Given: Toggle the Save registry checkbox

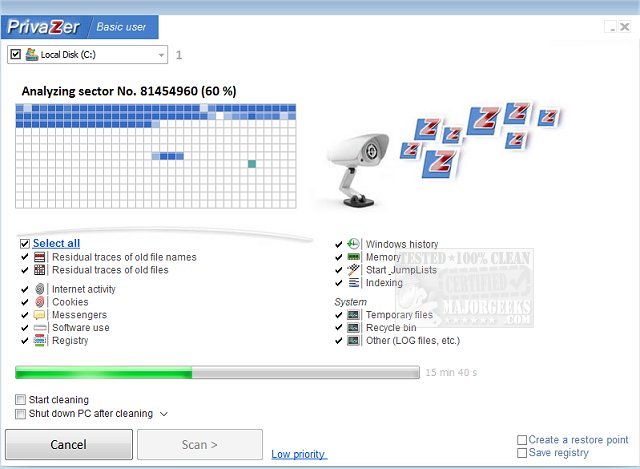Looking at the screenshot, I should pos(522,453).
